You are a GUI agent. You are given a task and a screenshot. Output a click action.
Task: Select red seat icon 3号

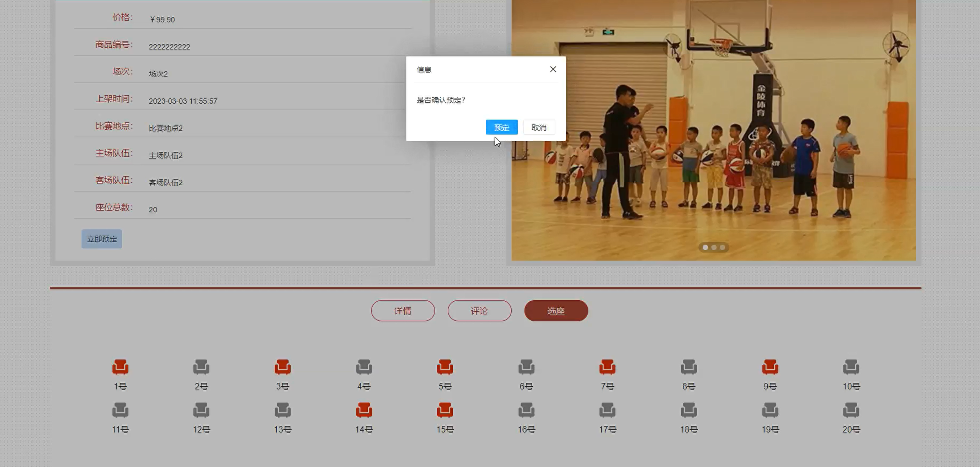[283, 367]
